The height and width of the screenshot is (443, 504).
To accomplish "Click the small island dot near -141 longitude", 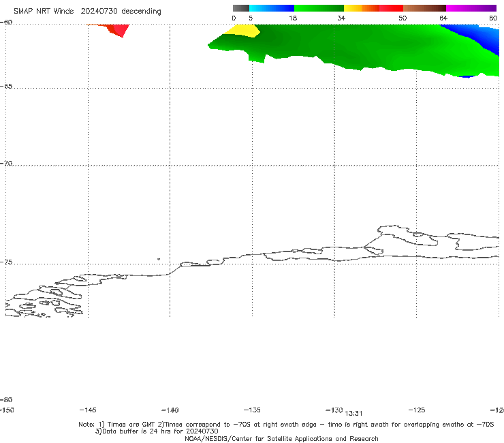I will (x=159, y=259).
